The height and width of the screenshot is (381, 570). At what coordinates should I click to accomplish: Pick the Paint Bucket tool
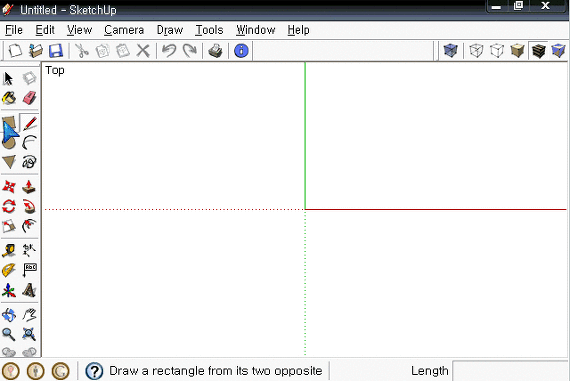click(9, 98)
